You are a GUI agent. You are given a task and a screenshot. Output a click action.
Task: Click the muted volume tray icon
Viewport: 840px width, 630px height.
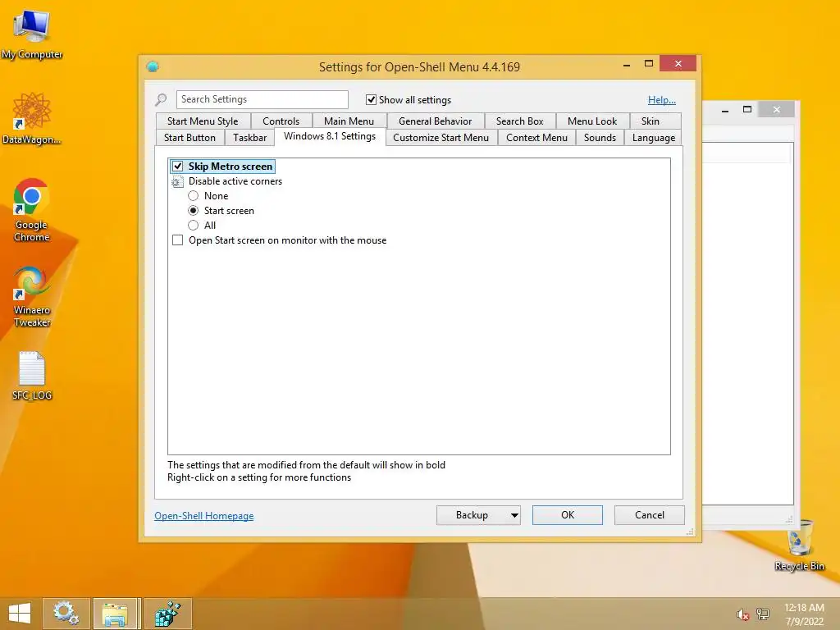click(742, 614)
